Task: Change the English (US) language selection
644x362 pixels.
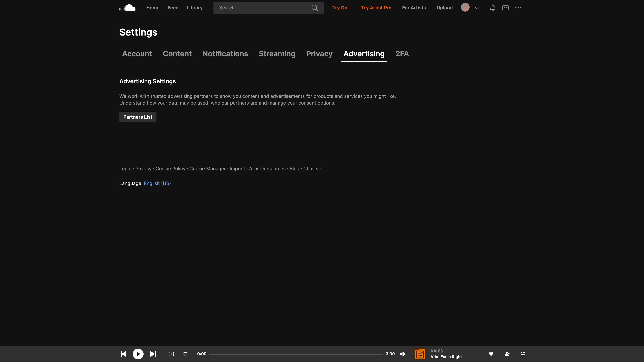Action: pos(157,183)
